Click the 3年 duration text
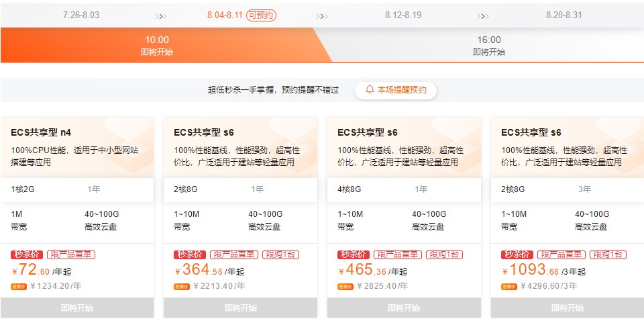The image size is (644, 319). pos(584,189)
